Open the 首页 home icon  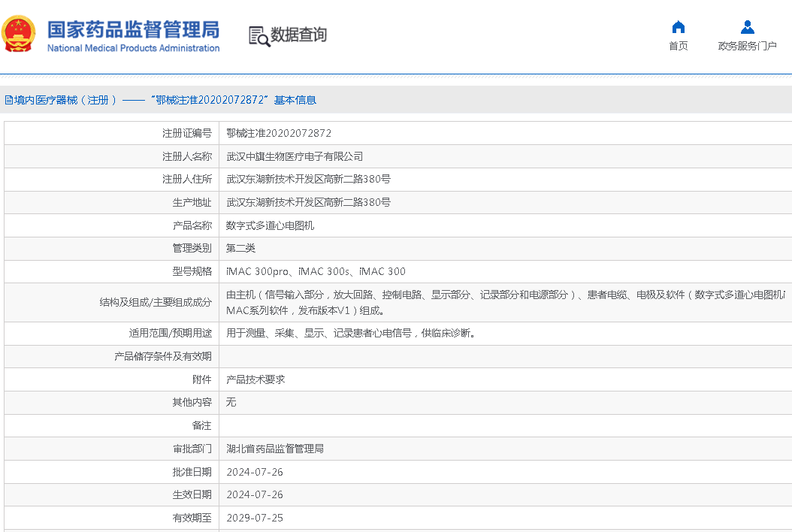(x=679, y=27)
